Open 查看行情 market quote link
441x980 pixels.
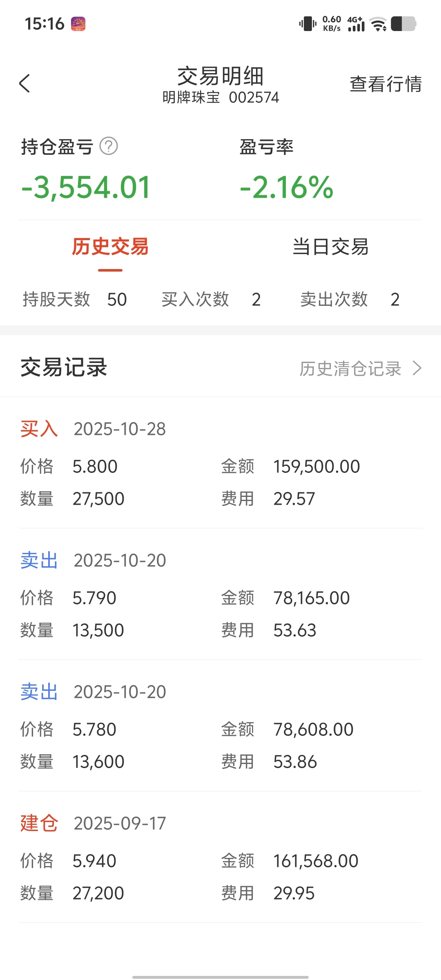(386, 84)
